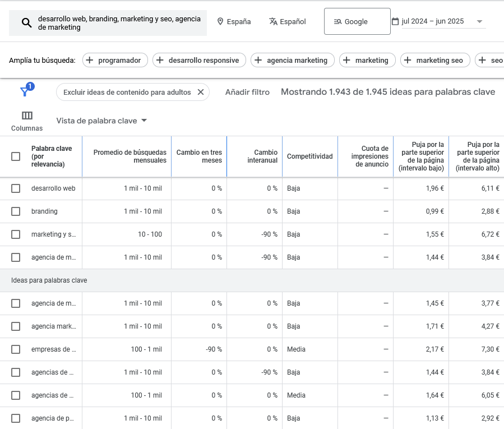Check the 'agencias de ...' row with 1,64 € bid
This screenshot has height=429, width=504.
pyautogui.click(x=16, y=395)
